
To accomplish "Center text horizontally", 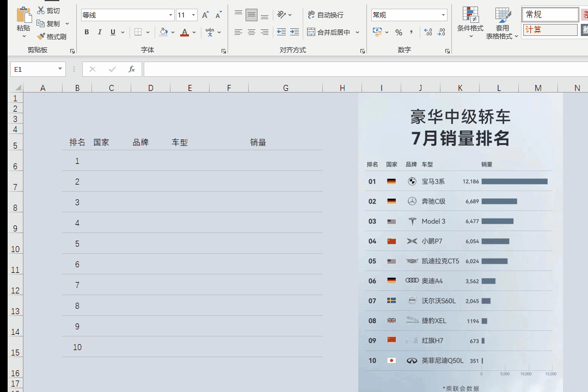I will pyautogui.click(x=251, y=32).
